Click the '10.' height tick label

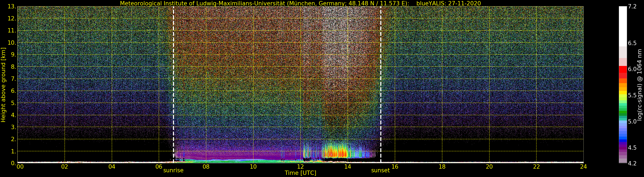point(12,43)
